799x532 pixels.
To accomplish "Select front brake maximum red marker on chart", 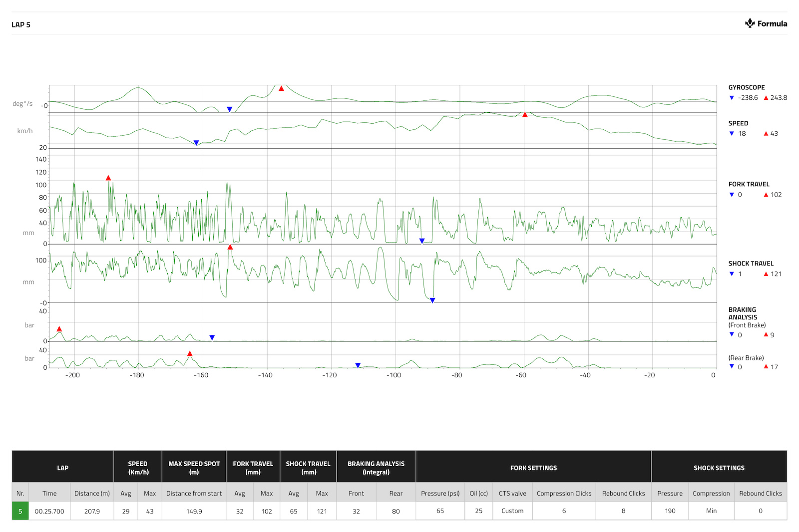I will 59,329.
